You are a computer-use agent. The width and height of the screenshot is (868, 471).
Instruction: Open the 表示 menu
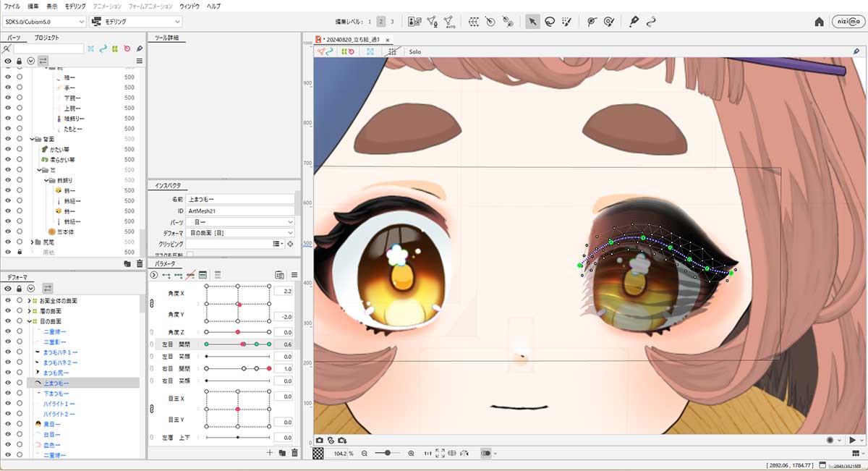pyautogui.click(x=52, y=6)
